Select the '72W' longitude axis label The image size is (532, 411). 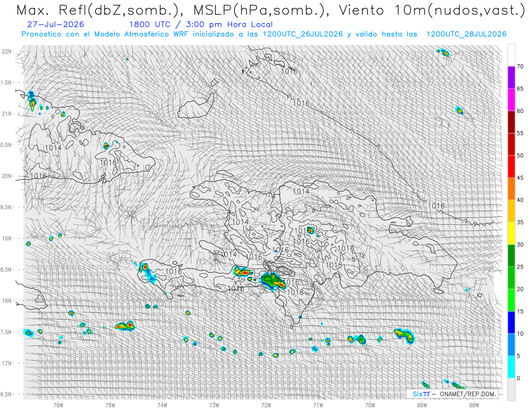click(266, 405)
